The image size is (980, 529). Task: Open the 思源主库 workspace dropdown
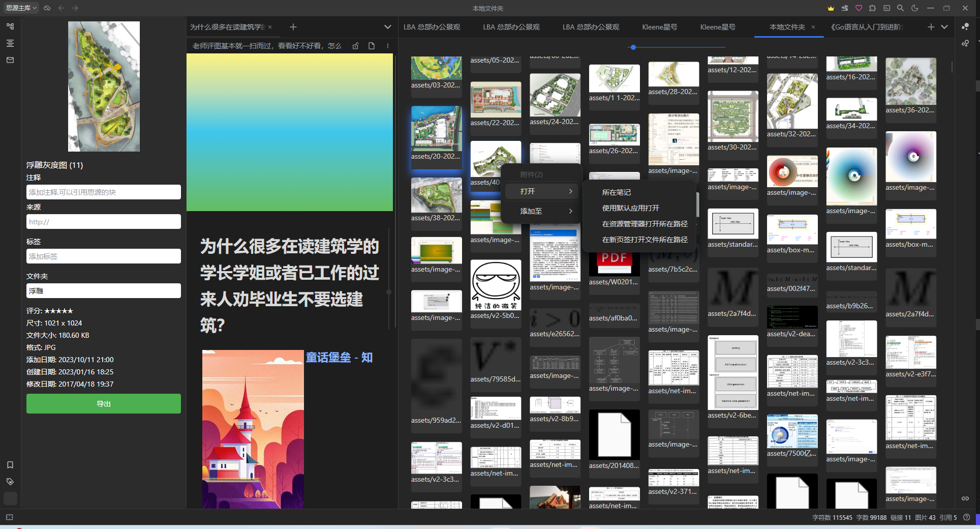click(x=21, y=8)
